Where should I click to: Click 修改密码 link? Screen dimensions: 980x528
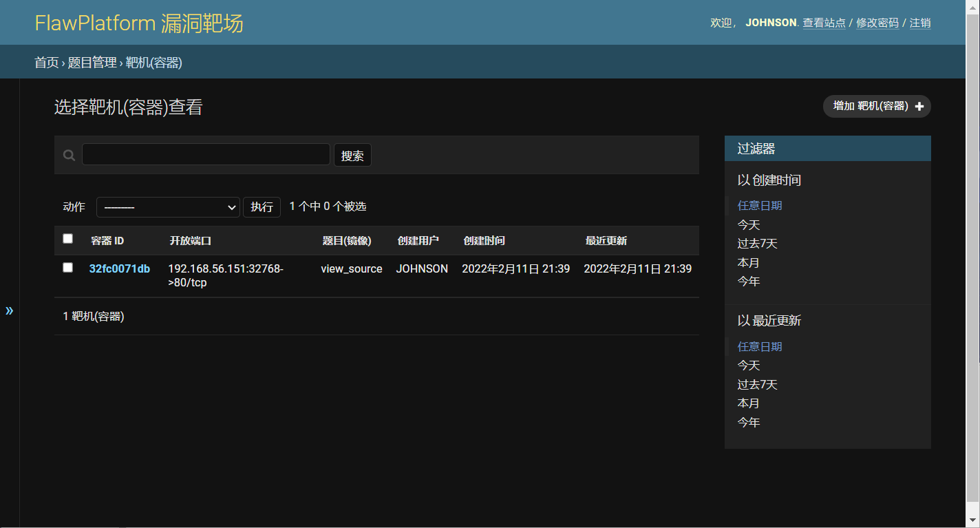coord(877,23)
